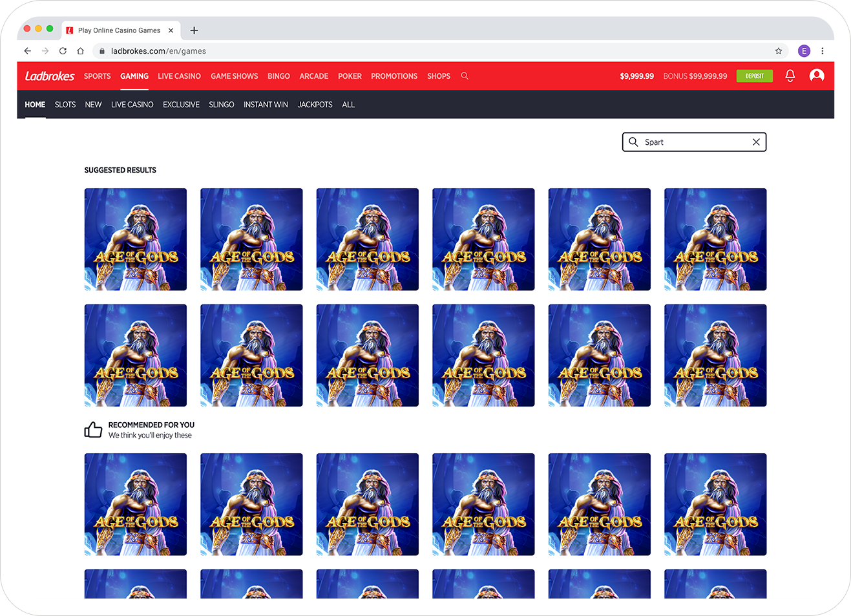Image resolution: width=851 pixels, height=616 pixels.
Task: Open Live Casino in the red header
Action: pyautogui.click(x=179, y=76)
